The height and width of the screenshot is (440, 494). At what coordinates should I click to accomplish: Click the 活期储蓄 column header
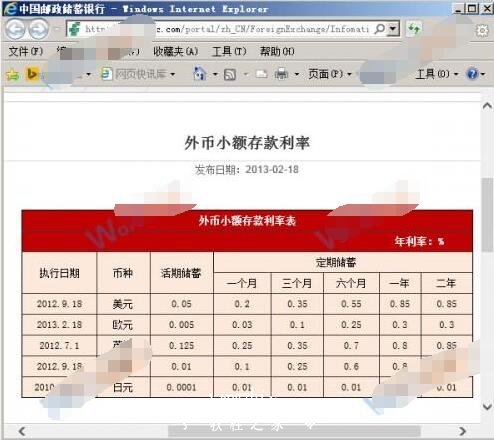(x=181, y=273)
